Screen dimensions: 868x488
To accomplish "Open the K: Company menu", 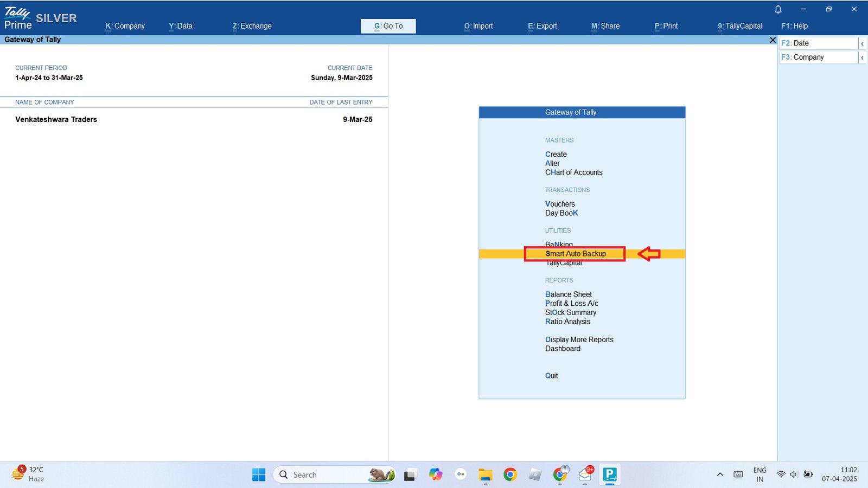I will tap(125, 26).
